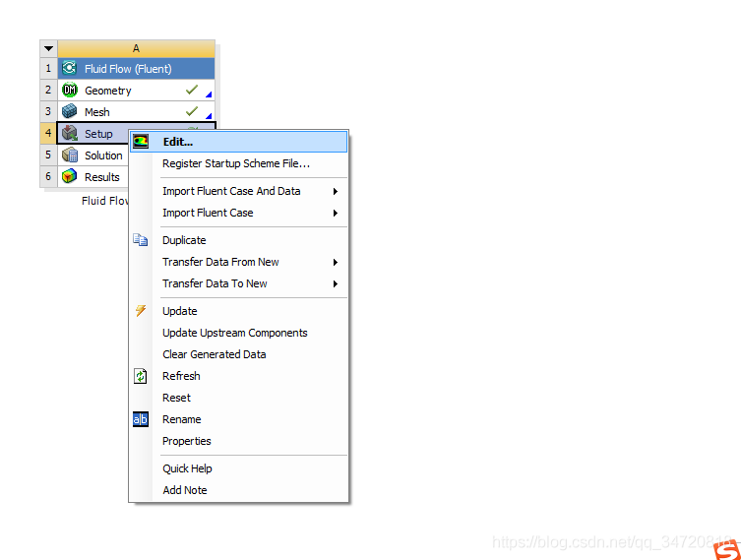Click the Results cell icon
741x560 pixels.
point(70,176)
